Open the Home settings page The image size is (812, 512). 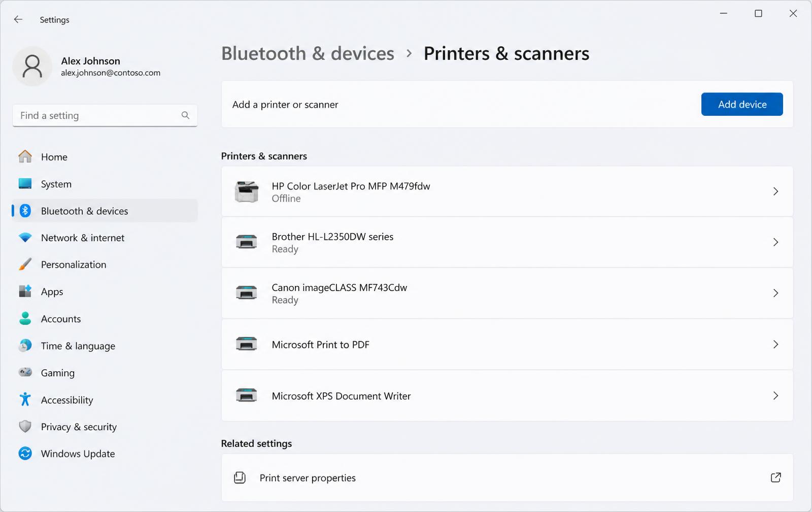[x=105, y=156]
